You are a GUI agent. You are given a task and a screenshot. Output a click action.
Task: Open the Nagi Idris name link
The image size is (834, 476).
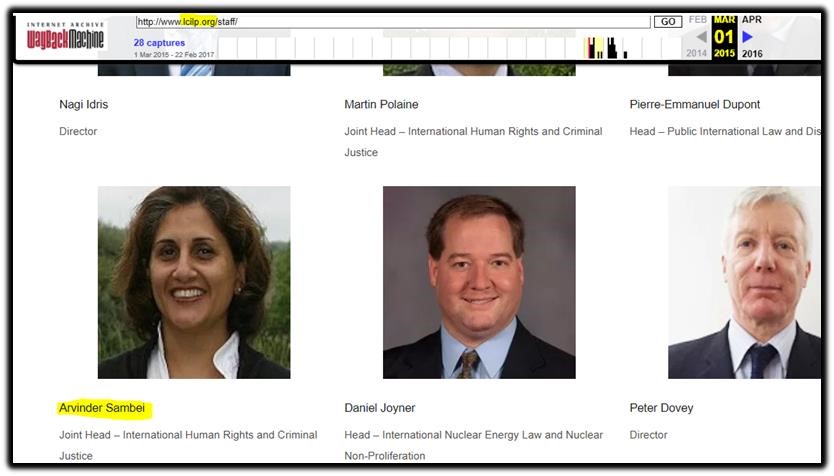(84, 104)
